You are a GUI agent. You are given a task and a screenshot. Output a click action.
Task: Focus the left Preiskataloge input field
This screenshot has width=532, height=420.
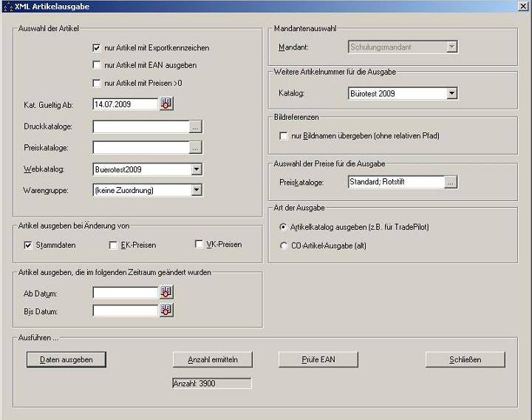pos(141,148)
